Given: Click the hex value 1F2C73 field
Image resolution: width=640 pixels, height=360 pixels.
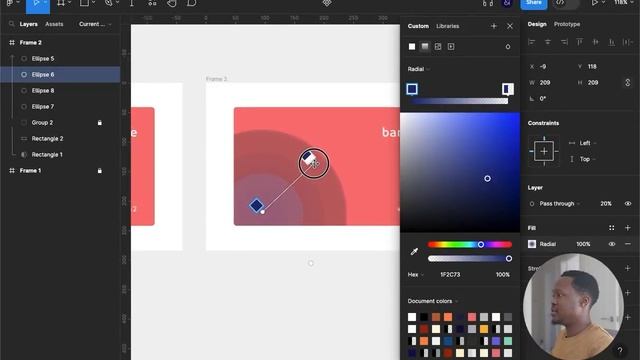Looking at the screenshot, I should 450,274.
